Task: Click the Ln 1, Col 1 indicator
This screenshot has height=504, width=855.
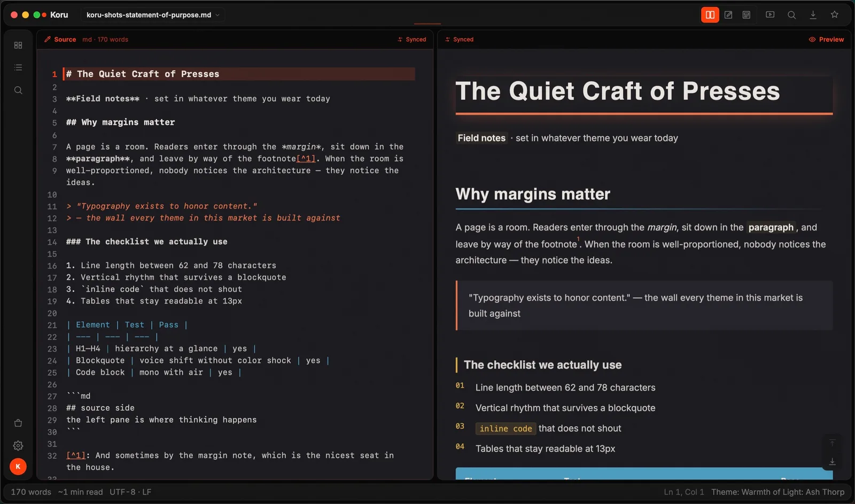Action: tap(683, 492)
